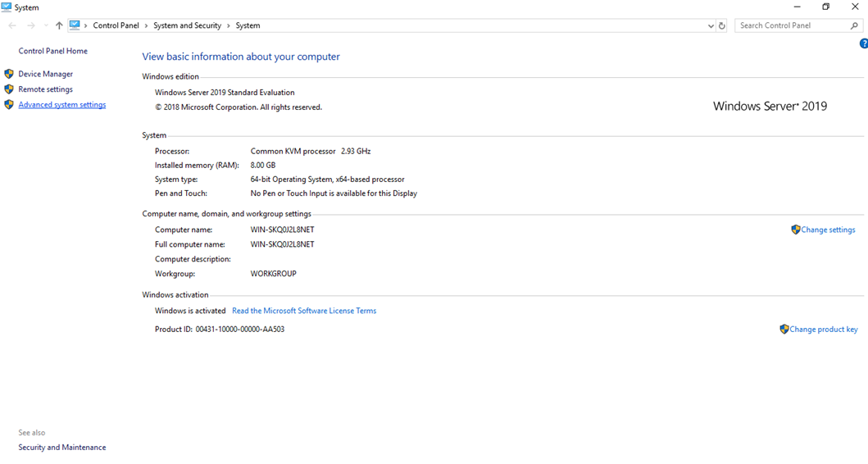Screen dimensions: 868x464
Task: Go up one level with the Up arrow
Action: [x=59, y=25]
